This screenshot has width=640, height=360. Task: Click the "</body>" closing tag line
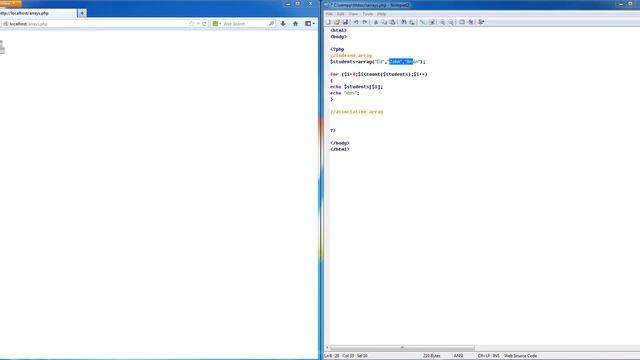click(340, 143)
